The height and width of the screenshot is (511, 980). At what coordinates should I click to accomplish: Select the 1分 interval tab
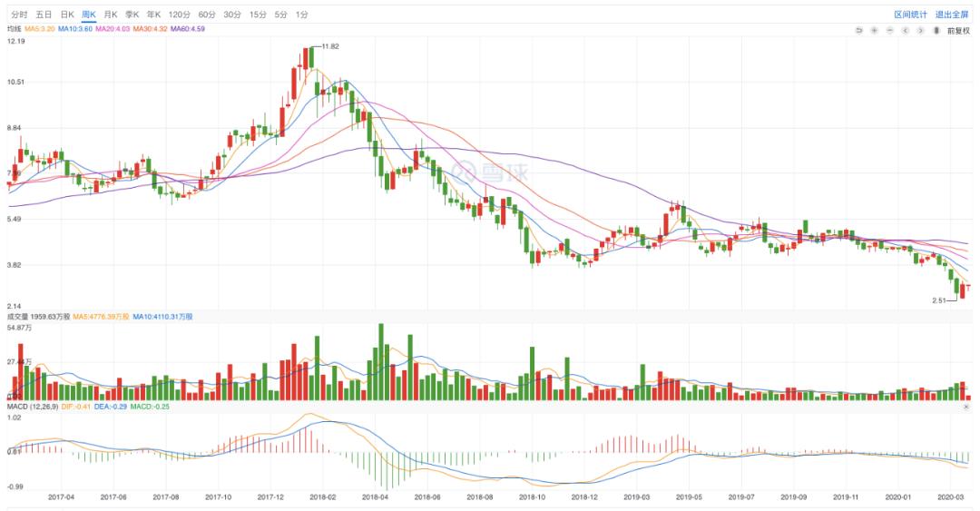(302, 15)
